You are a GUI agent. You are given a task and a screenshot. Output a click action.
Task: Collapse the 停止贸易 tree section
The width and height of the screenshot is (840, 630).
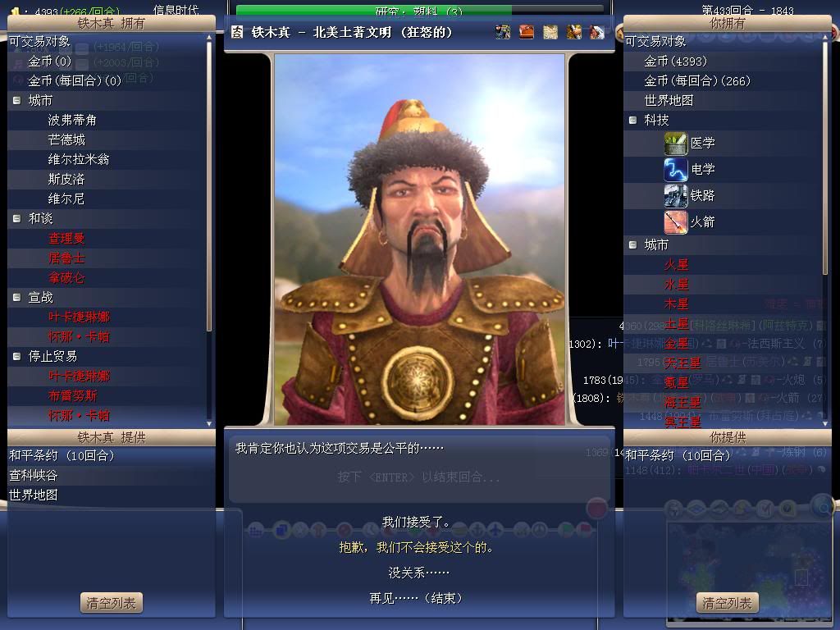point(16,356)
